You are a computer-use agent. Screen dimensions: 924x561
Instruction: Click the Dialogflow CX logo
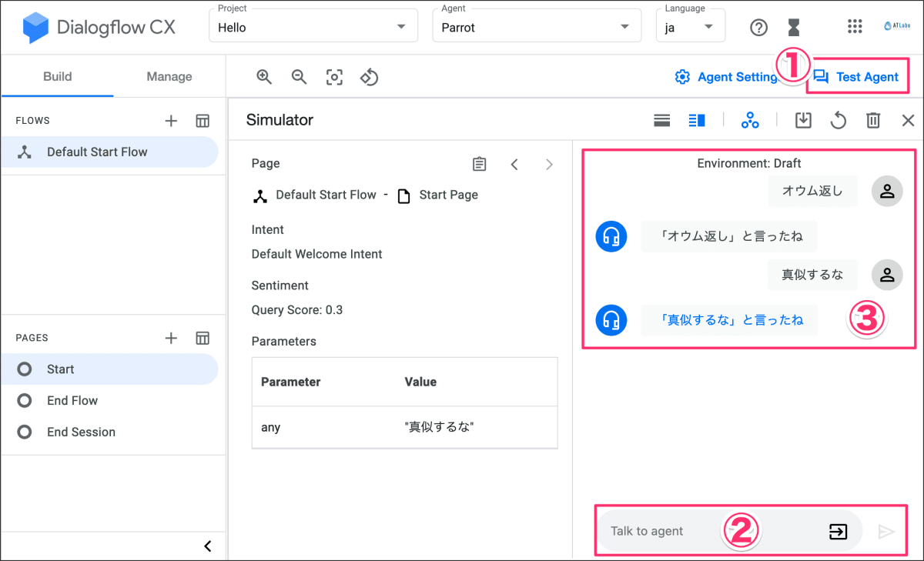point(99,28)
